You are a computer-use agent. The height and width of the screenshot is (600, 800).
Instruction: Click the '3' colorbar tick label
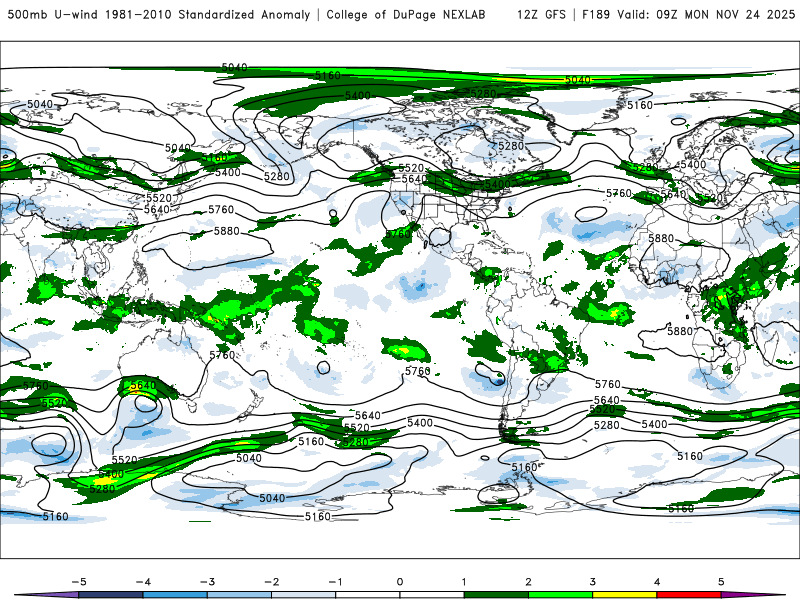tap(593, 582)
